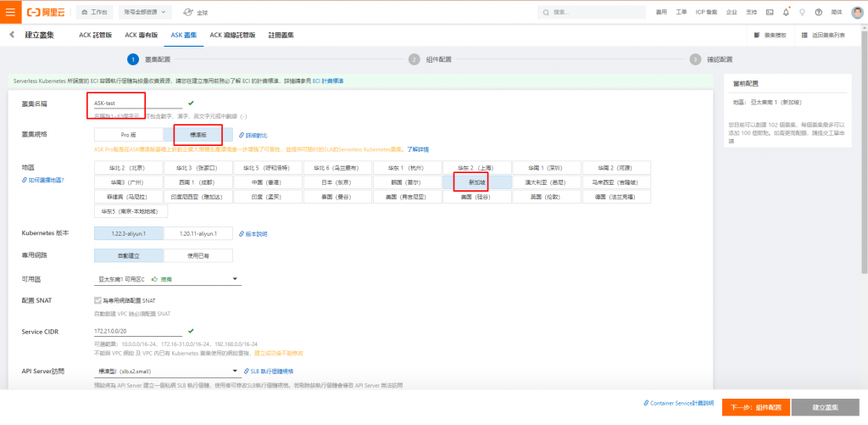Open the ICP 備案 menu
Image resolution: width=868 pixels, height=425 pixels.
click(x=706, y=12)
